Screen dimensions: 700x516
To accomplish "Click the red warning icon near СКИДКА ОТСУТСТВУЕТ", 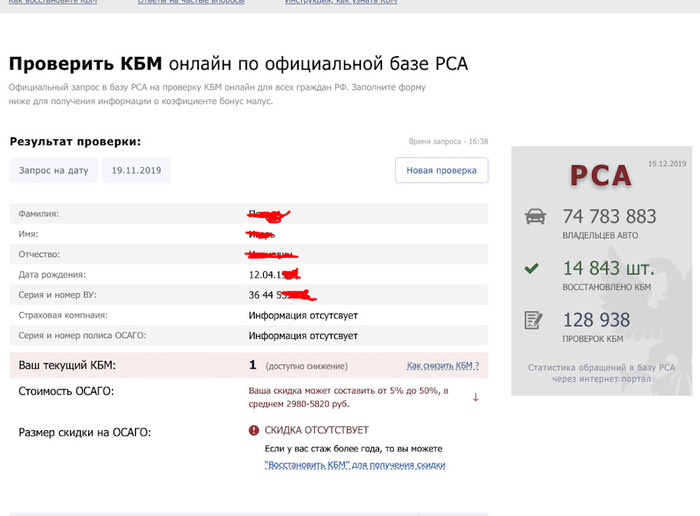I will [x=254, y=431].
